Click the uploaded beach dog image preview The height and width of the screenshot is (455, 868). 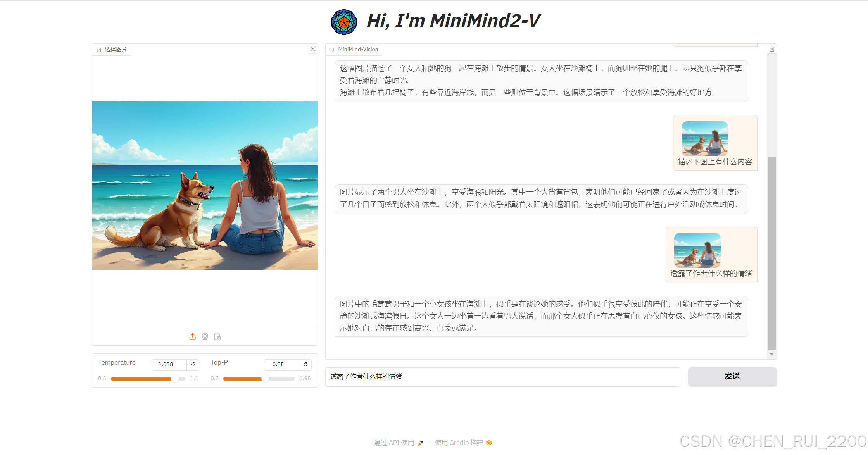click(x=205, y=185)
